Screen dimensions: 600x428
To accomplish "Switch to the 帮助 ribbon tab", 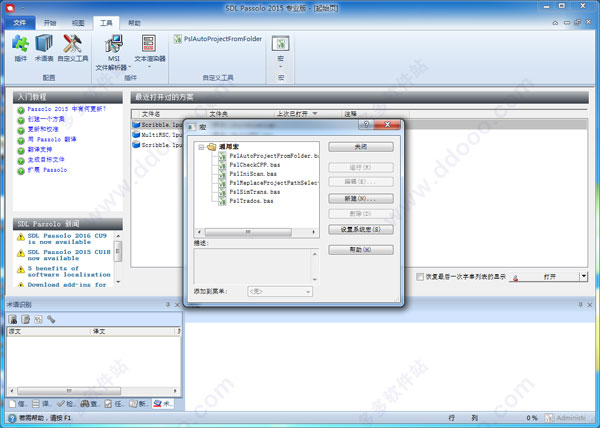I will tap(134, 23).
